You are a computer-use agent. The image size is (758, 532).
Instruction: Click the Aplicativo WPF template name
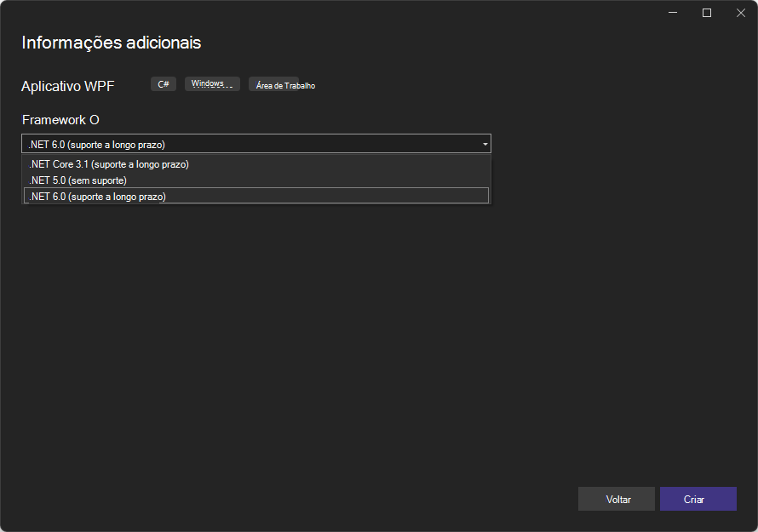pyautogui.click(x=68, y=86)
